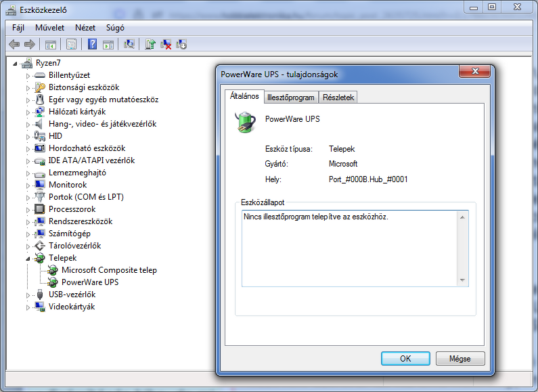The width and height of the screenshot is (538, 392).
Task: Select the Videokártyák display adapter icon
Action: click(x=40, y=307)
